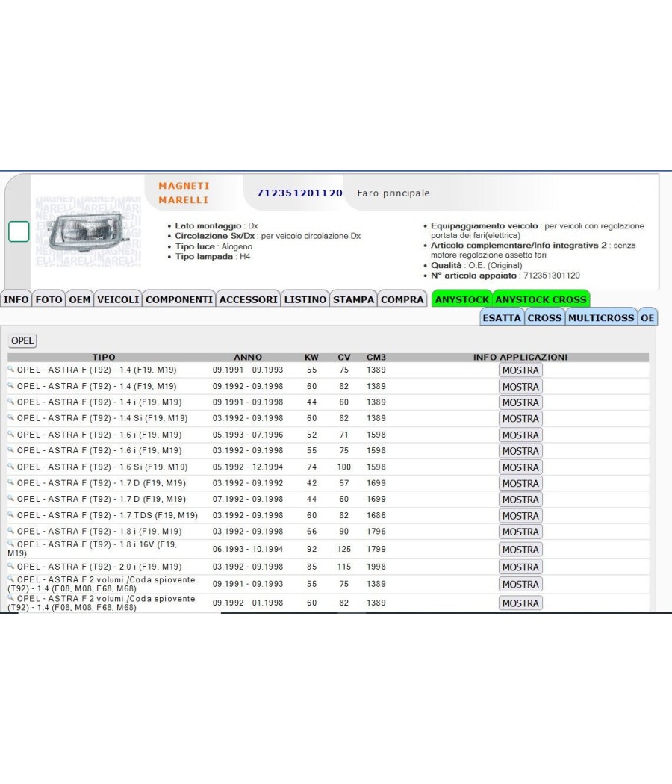
Task: Click magnifier icon for Astra 1.8 i 66 kW
Action: [x=11, y=531]
